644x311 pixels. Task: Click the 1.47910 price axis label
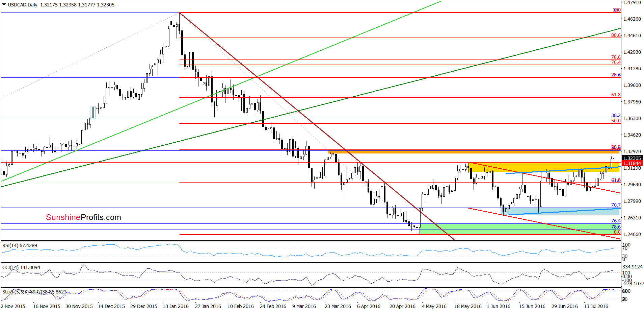coord(632,2)
